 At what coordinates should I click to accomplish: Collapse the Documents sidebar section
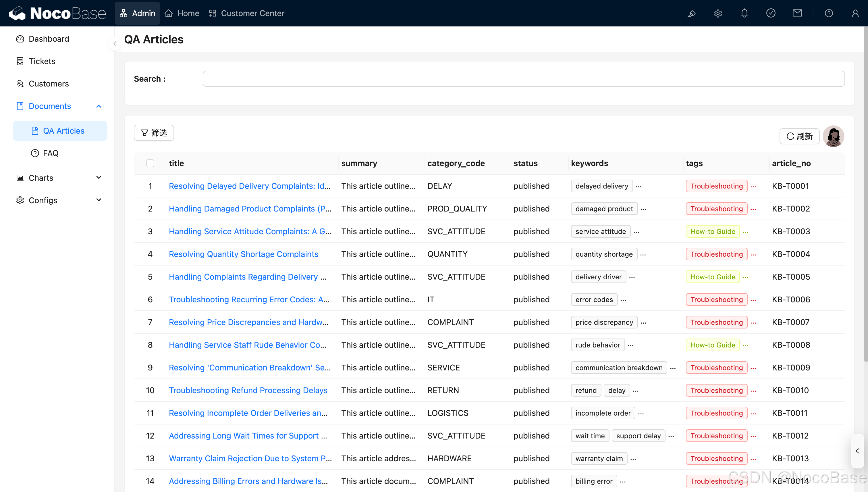[x=99, y=106]
